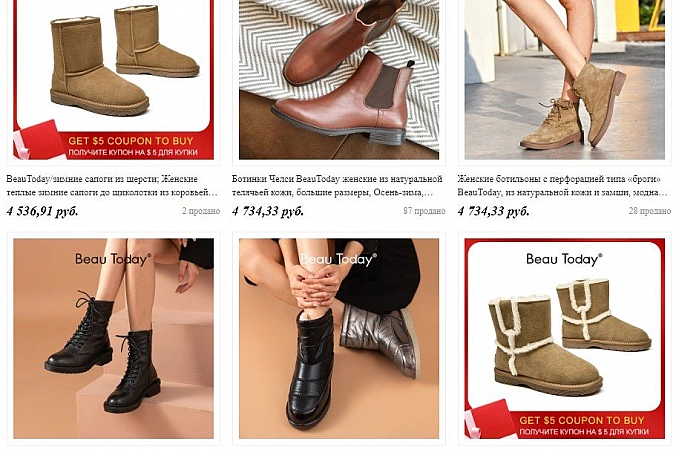676x450 pixels.
Task: Click Beau Today logo on shearling boots image
Action: (x=564, y=259)
